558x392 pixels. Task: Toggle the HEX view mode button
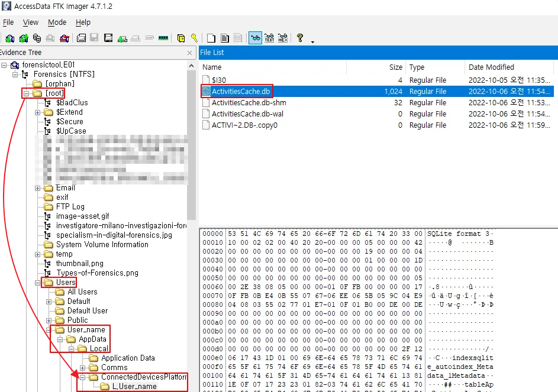point(283,38)
